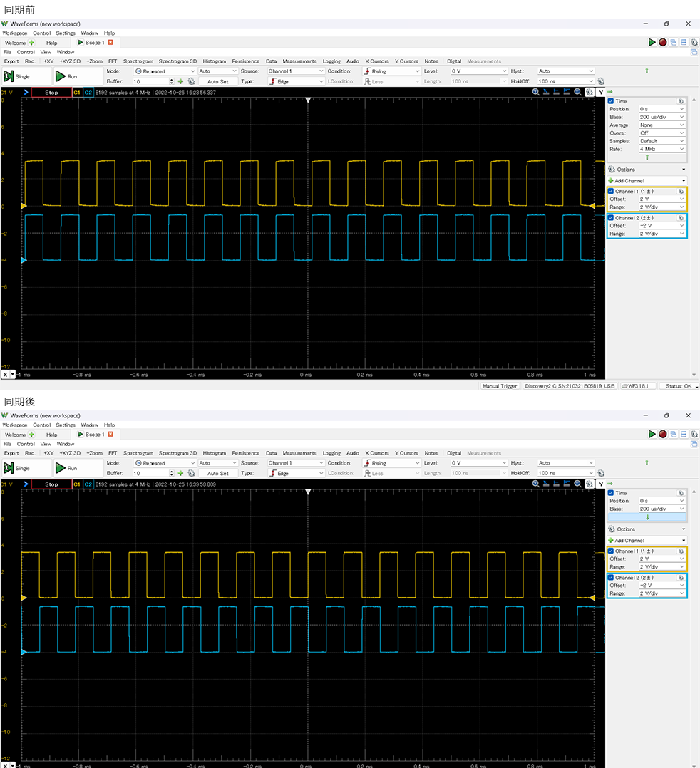The image size is (700, 768).
Task: Click Single acquisition button in lower window
Action: [26, 468]
